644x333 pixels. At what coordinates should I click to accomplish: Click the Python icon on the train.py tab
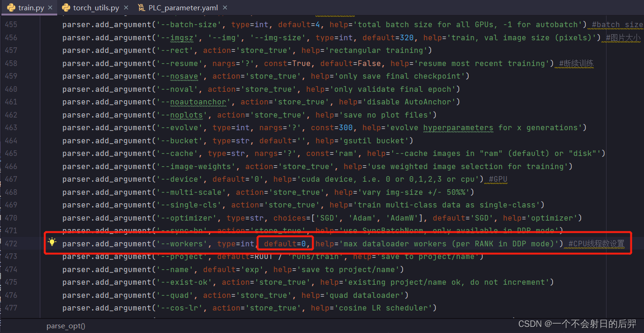[x=10, y=7]
